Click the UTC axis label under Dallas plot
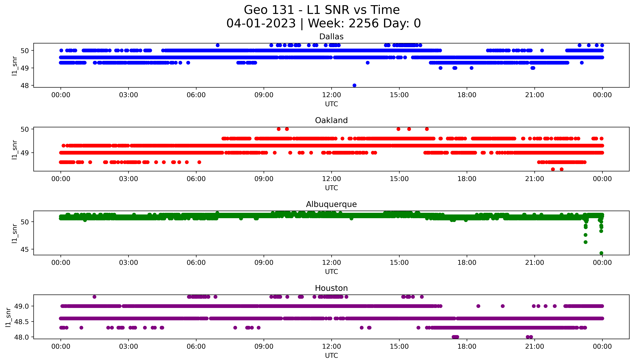The width and height of the screenshot is (634, 364). (331, 104)
